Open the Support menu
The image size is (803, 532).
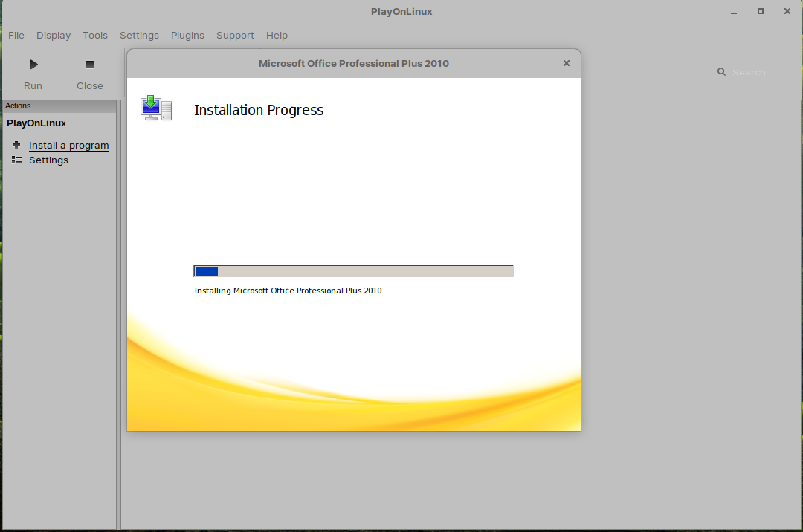(x=235, y=36)
